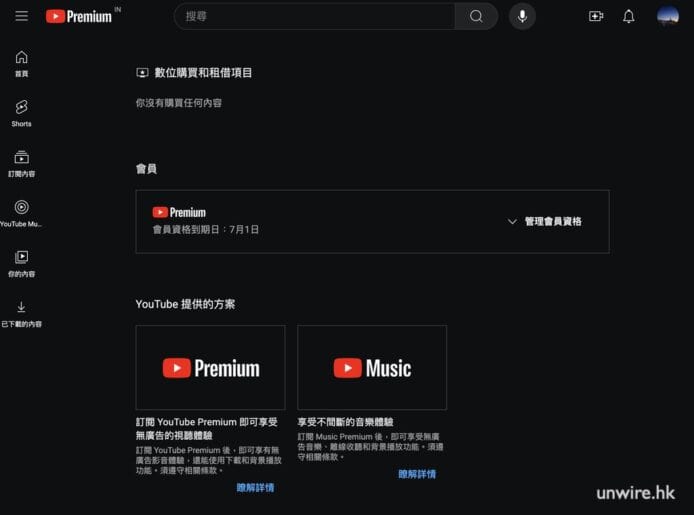Select the YouTube Music plan thumbnail
The height and width of the screenshot is (515, 694).
coord(372,367)
